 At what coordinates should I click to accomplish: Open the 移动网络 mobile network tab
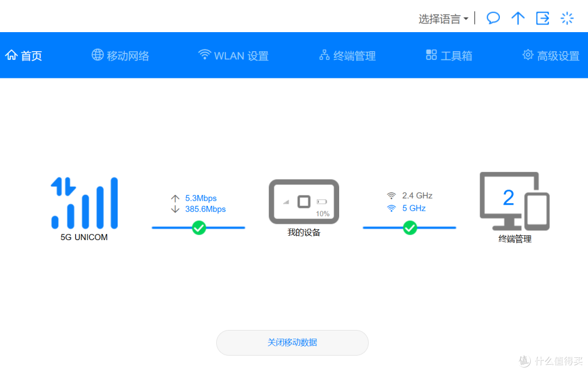120,56
